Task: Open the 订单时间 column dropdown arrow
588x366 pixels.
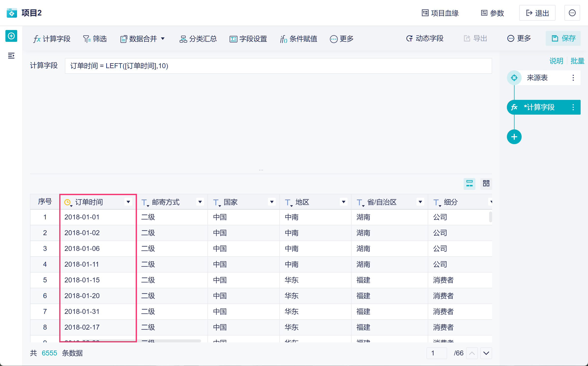Action: tap(128, 202)
